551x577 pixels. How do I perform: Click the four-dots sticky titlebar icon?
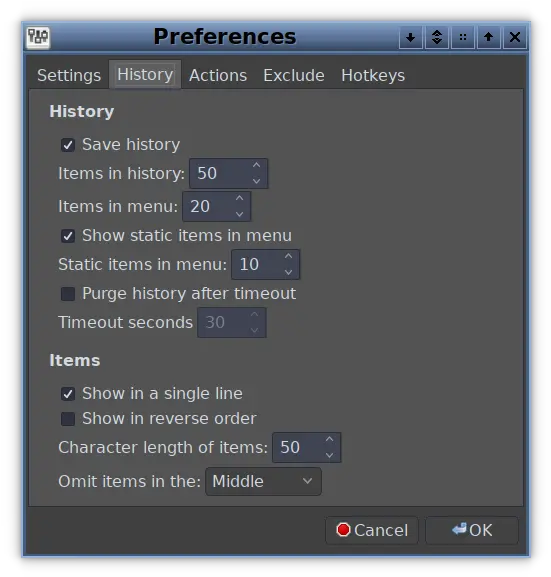click(463, 37)
